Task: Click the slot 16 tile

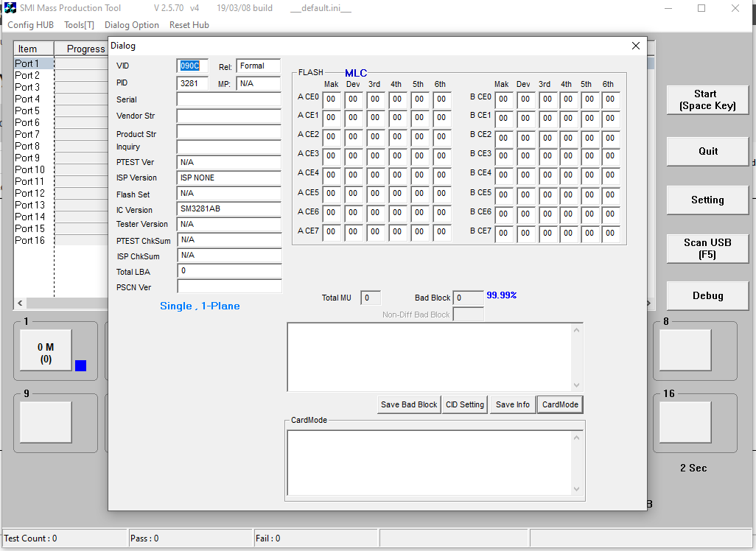Action: pyautogui.click(x=685, y=422)
